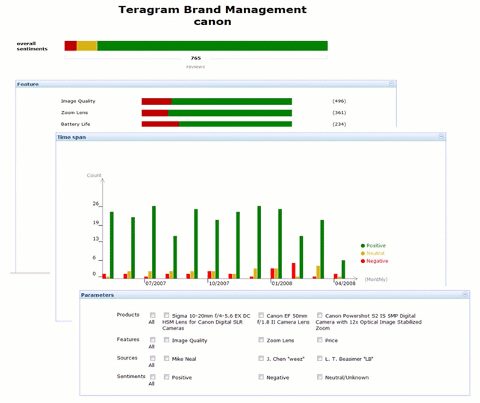Click the 07/2007 axis date label
The width and height of the screenshot is (480, 403).
click(x=156, y=283)
